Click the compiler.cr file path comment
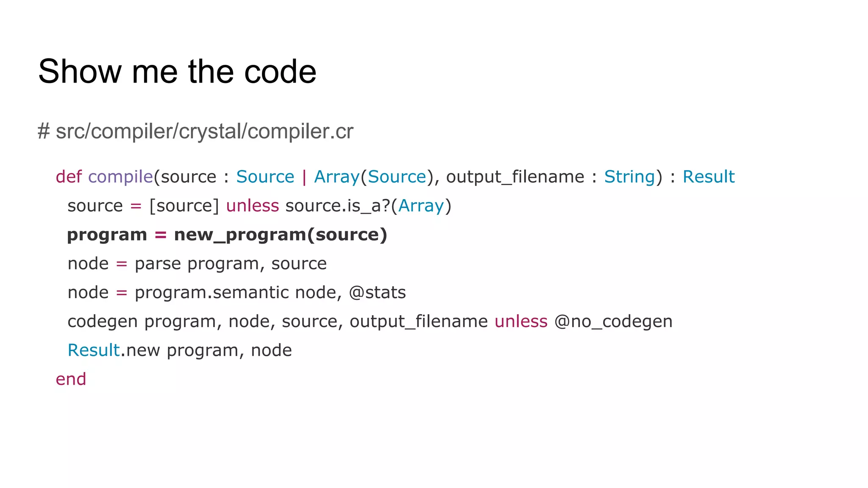 click(x=195, y=131)
